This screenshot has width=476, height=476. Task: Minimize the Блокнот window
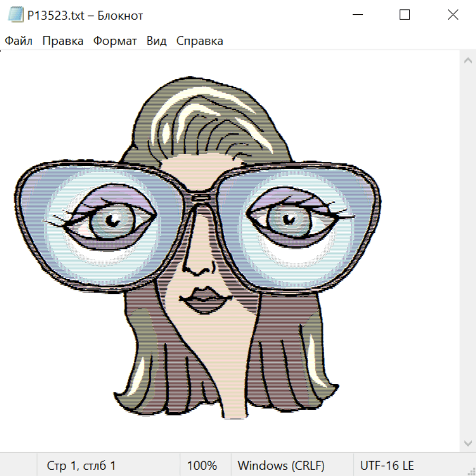pos(357,15)
